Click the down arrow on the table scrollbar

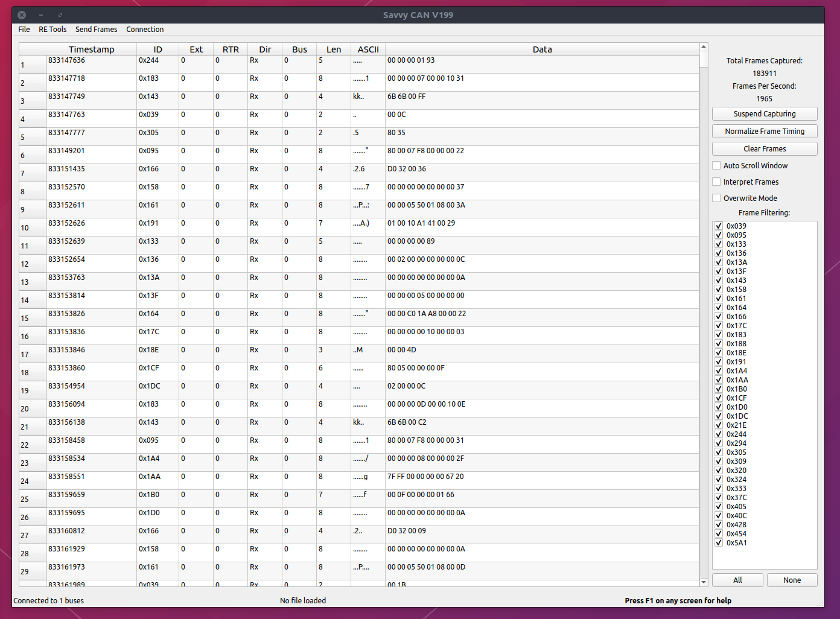tap(703, 582)
